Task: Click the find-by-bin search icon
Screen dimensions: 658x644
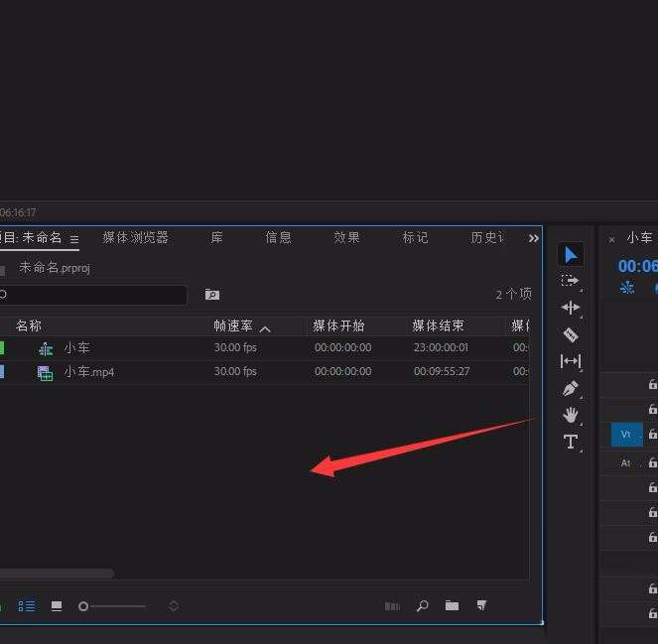Action: click(x=212, y=295)
